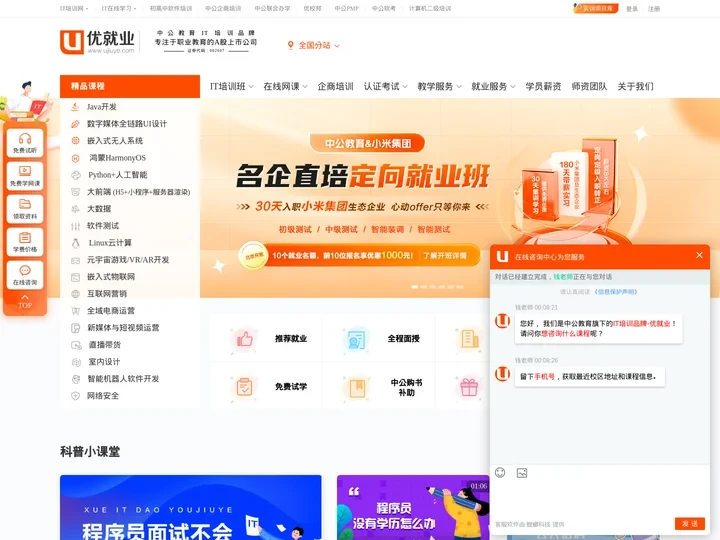Screen dimensions: 720x540
Task: Click the Python+人工智能 icon
Action: 75,175
